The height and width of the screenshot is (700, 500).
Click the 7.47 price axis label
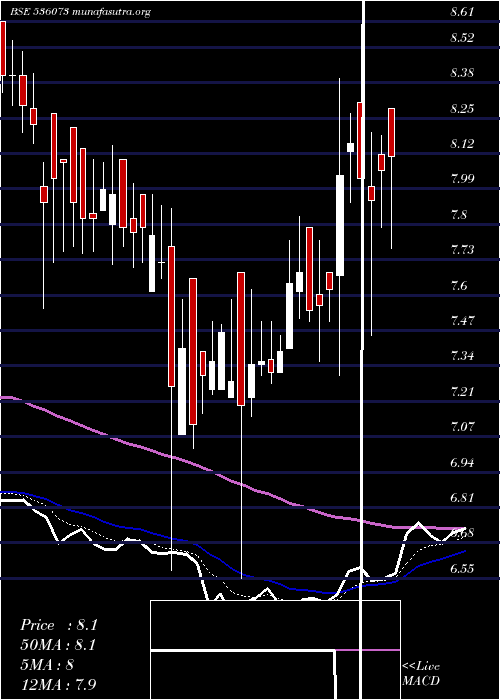coord(462,321)
